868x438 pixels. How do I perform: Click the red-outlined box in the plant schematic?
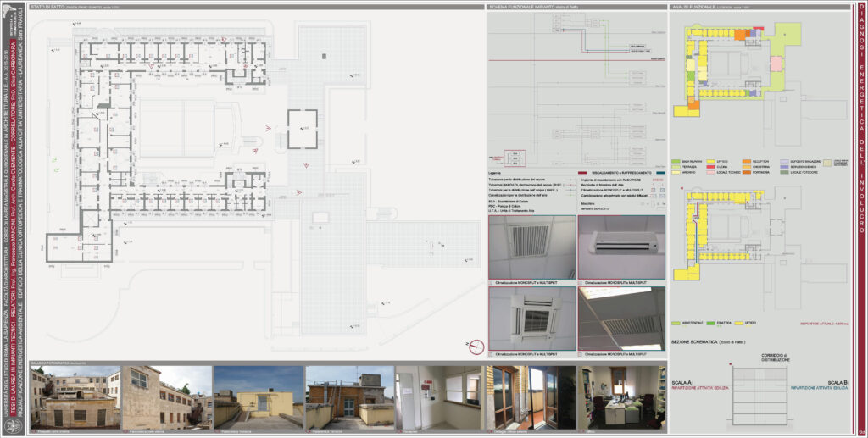[513, 158]
